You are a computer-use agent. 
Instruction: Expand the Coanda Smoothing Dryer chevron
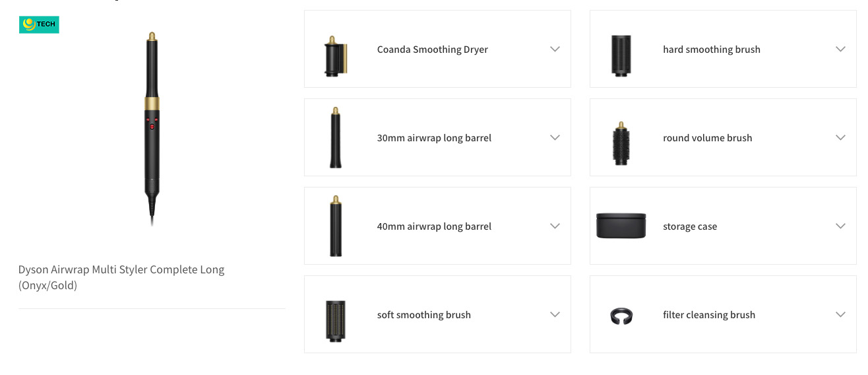point(555,49)
